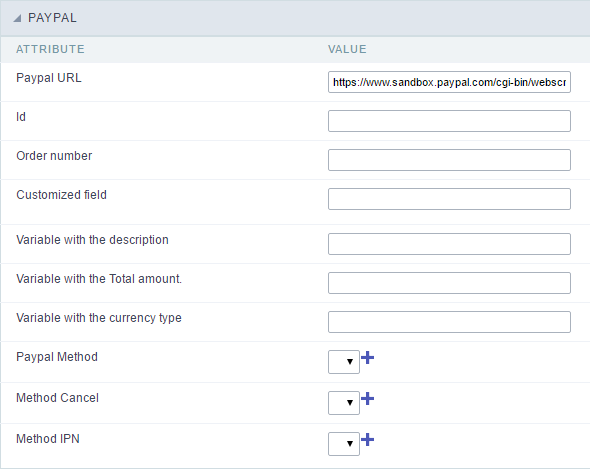Viewport: 590px width, 469px height.
Task: Select the Customized field input box
Action: pyautogui.click(x=449, y=199)
